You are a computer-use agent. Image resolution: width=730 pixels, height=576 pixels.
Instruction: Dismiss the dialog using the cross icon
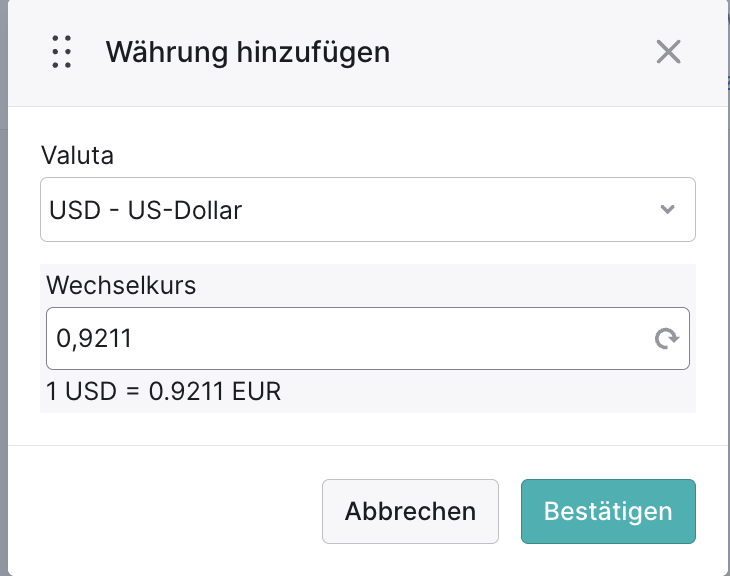pyautogui.click(x=668, y=52)
